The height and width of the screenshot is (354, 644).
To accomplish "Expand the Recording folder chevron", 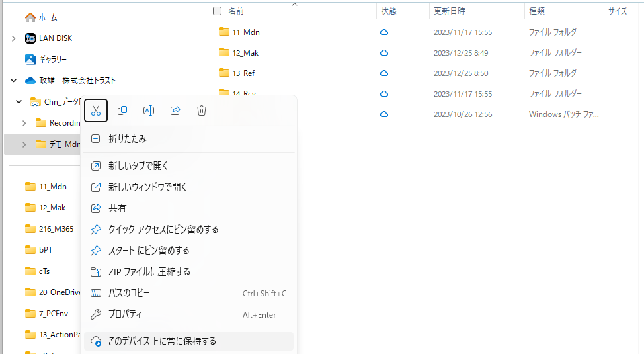I will coord(24,123).
